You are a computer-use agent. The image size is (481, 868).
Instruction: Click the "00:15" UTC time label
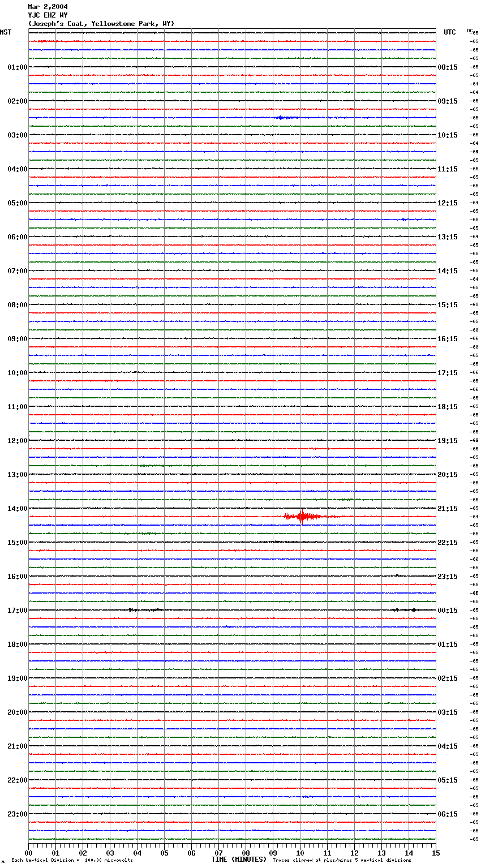click(448, 611)
